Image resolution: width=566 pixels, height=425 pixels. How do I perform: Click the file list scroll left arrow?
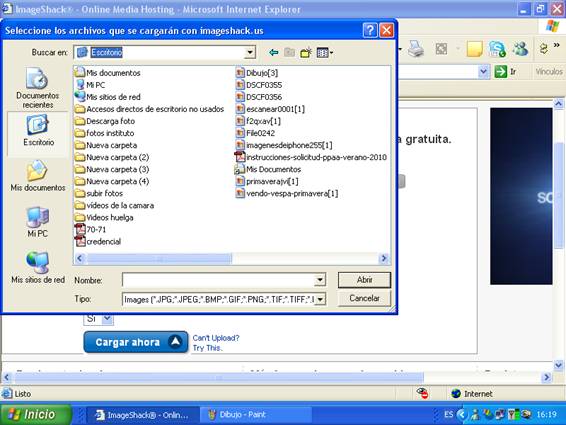click(80, 258)
